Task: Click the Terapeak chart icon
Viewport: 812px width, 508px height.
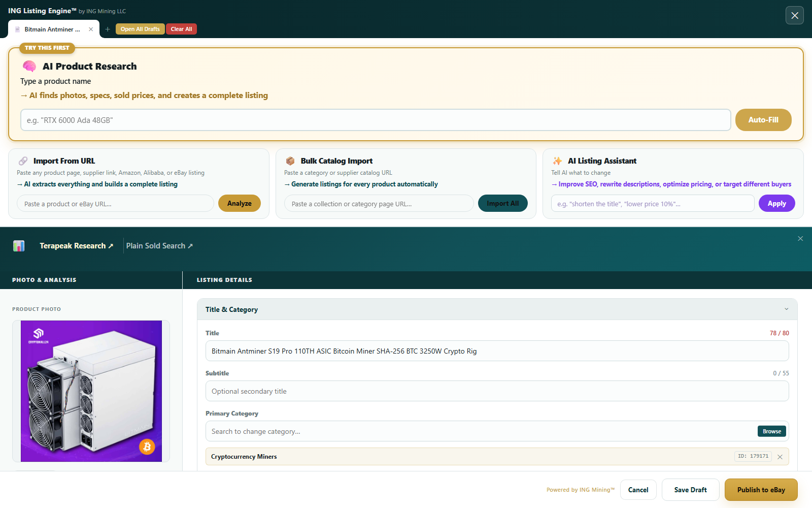Action: pos(19,246)
